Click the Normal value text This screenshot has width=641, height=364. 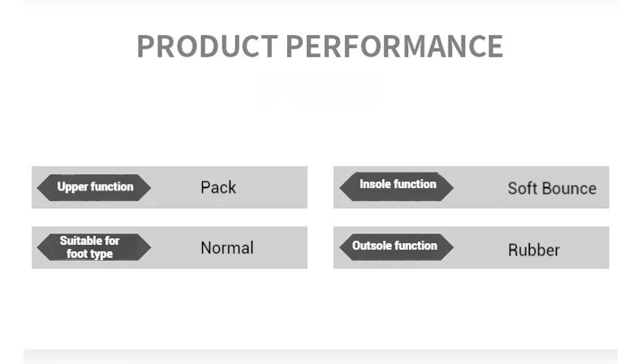(x=227, y=248)
